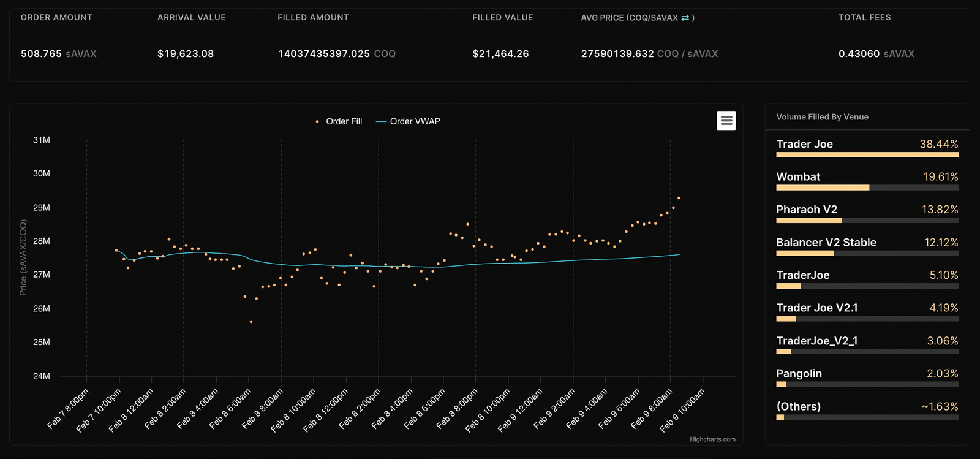Select the Pangolin venue row
Screen dimensions: 980x459
pyautogui.click(x=867, y=377)
